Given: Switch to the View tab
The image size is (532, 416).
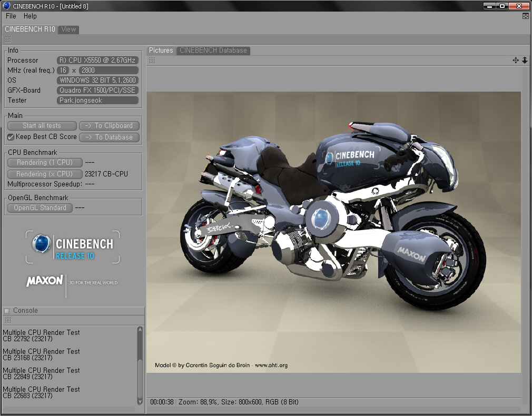Looking at the screenshot, I should click(68, 29).
